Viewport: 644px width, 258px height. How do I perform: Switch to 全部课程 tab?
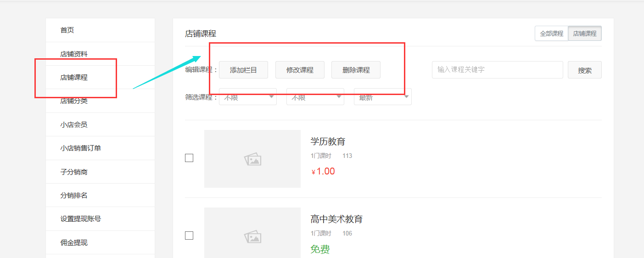pyautogui.click(x=551, y=34)
